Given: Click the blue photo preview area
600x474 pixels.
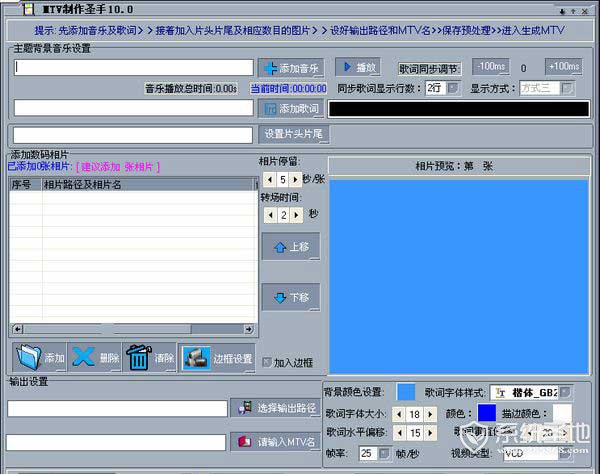Looking at the screenshot, I should coord(459,277).
